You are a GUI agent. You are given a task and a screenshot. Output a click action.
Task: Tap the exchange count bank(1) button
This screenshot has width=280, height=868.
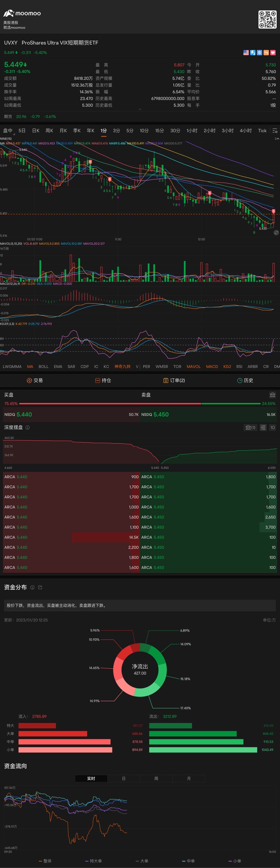250,427
